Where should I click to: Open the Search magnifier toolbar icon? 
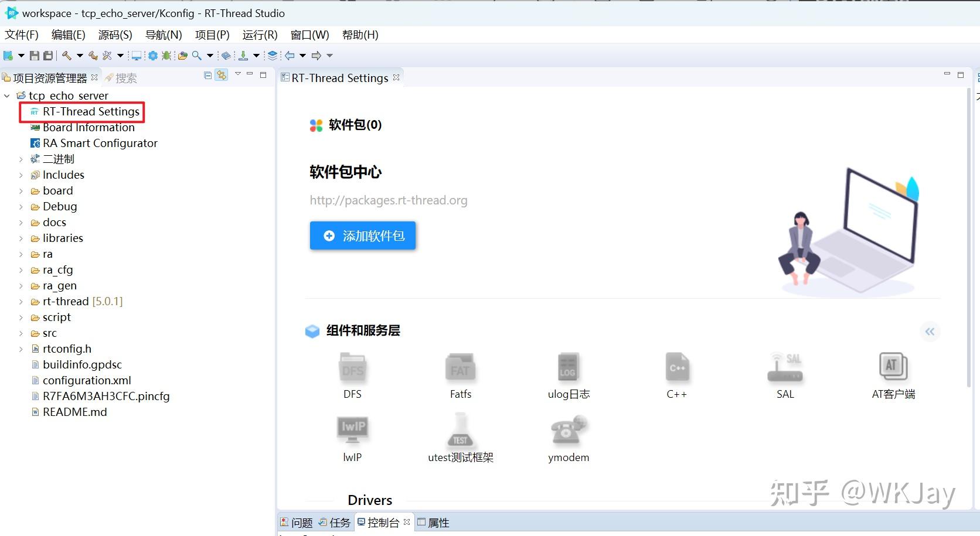click(196, 56)
